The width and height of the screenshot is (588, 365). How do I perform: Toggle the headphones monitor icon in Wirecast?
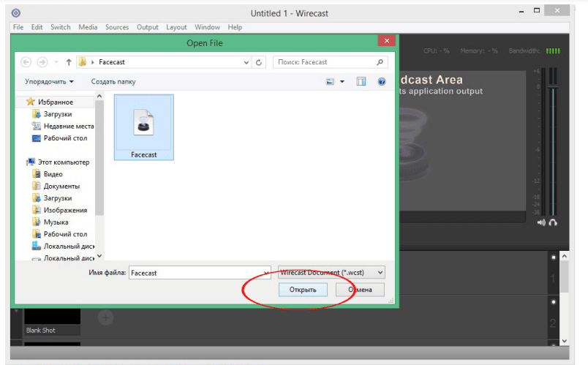coord(553,223)
